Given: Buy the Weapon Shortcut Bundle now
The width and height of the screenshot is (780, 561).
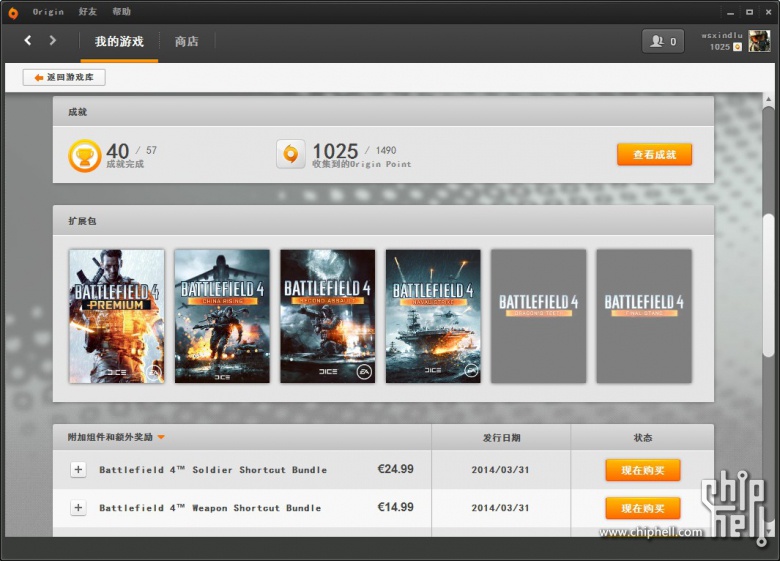Looking at the screenshot, I should point(643,508).
